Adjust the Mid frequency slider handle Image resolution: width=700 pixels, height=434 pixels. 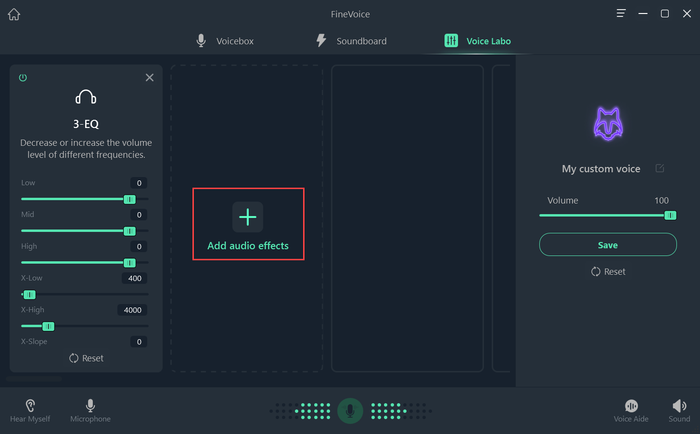[129, 231]
